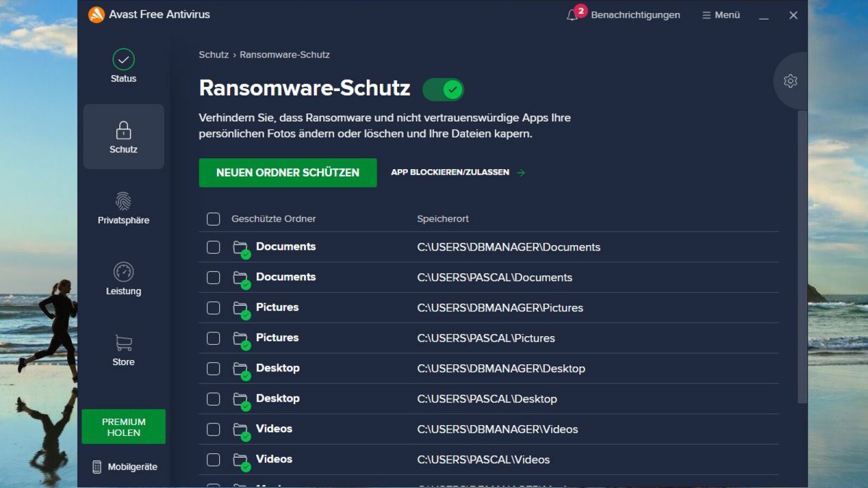
Task: Open the Menü hamburger menu
Action: [x=721, y=15]
